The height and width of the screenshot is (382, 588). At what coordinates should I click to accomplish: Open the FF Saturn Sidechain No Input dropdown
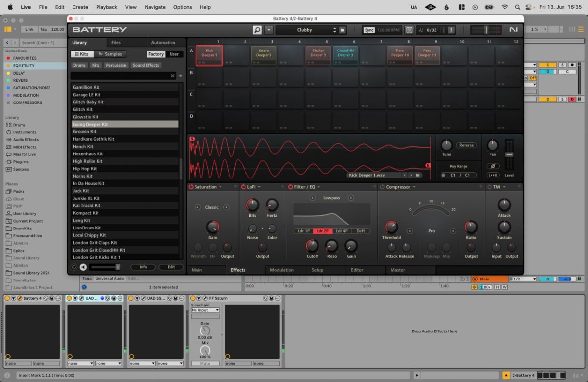point(205,310)
